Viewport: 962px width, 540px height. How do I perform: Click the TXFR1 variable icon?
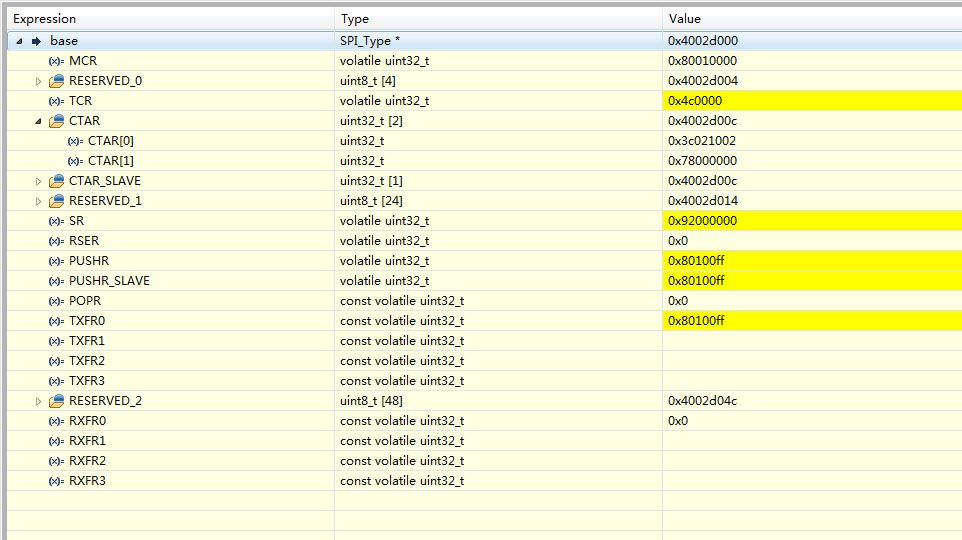click(56, 341)
